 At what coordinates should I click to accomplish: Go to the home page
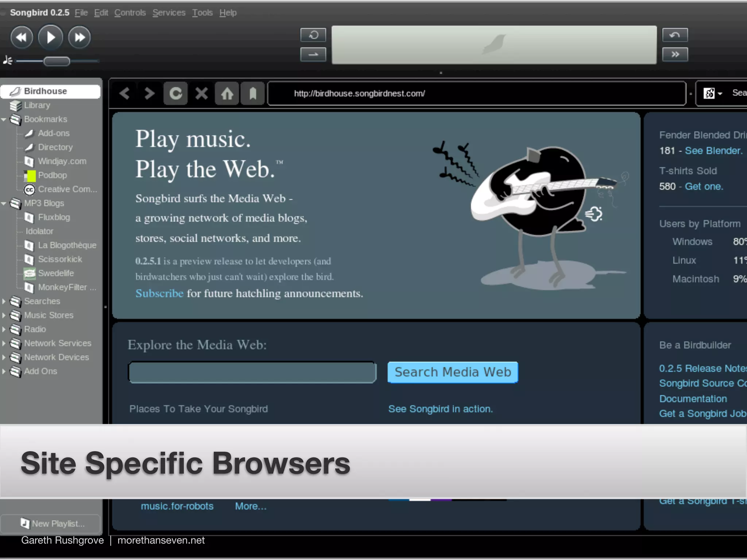227,94
